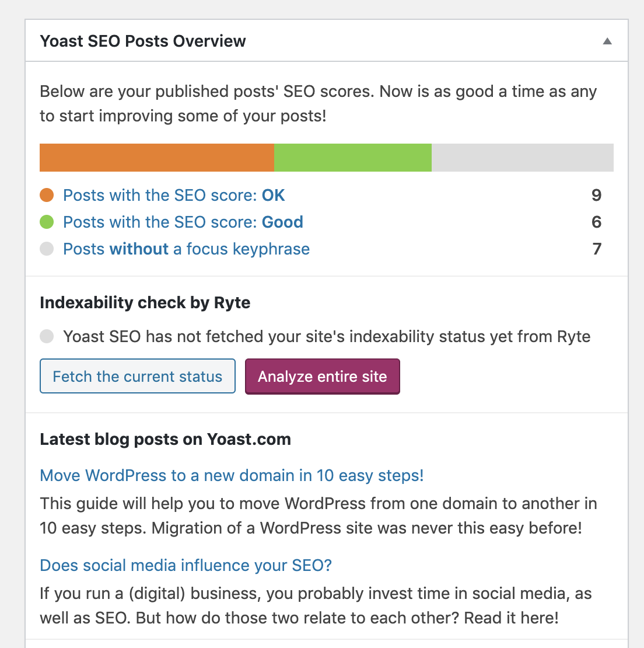
Task: Click the green segment of SEO score bar
Action: pyautogui.click(x=353, y=158)
